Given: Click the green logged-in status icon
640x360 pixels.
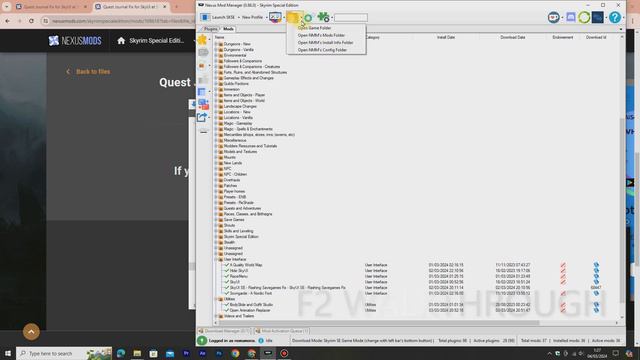Looking at the screenshot, I should [x=202, y=340].
